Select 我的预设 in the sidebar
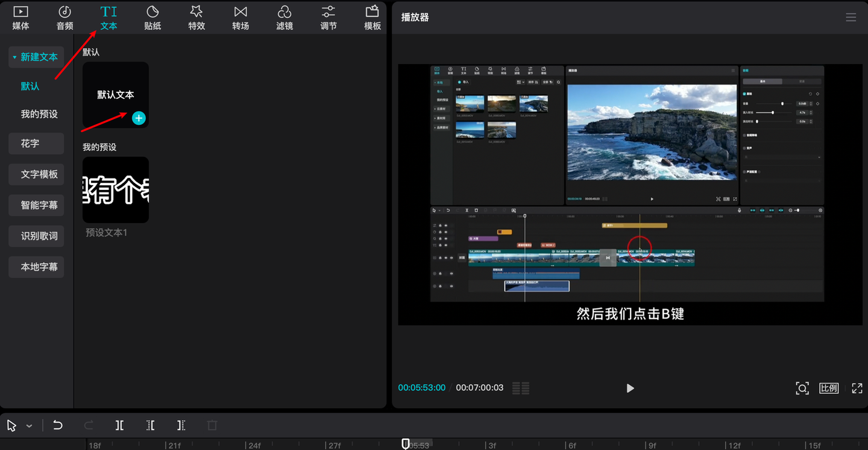Image resolution: width=868 pixels, height=450 pixels. tap(39, 114)
